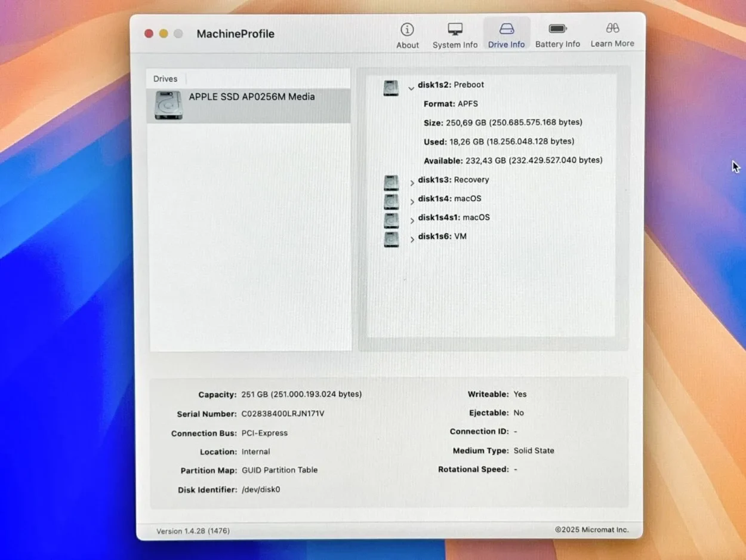Viewport: 746px width, 560px height.
Task: Expand the disk1s4 macOS volume
Action: pyautogui.click(x=412, y=202)
